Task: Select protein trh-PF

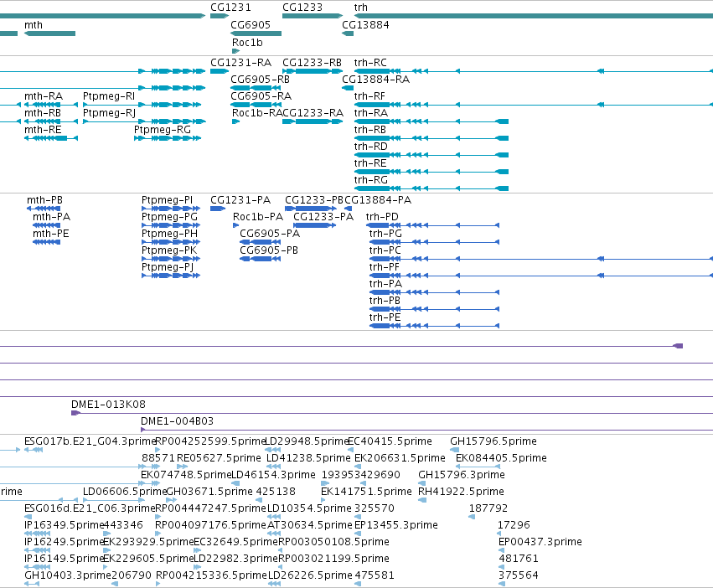Action: point(540,276)
